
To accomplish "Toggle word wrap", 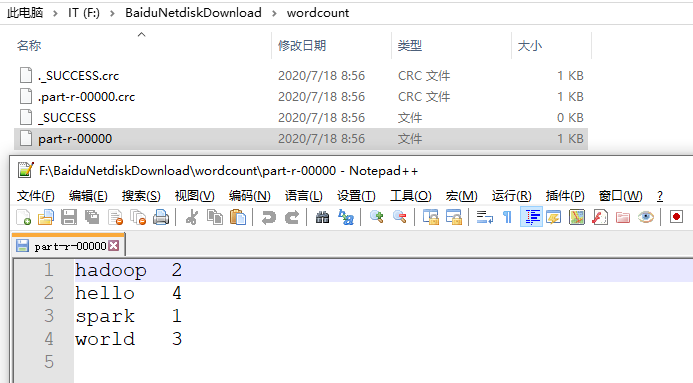I will (484, 217).
